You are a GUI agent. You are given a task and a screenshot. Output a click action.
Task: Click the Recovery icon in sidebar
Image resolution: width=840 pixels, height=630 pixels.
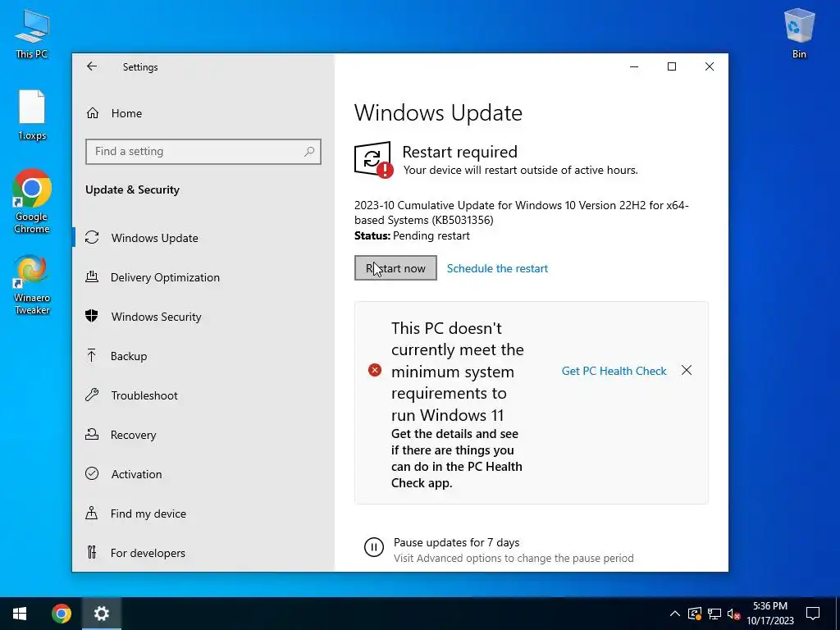[92, 435]
